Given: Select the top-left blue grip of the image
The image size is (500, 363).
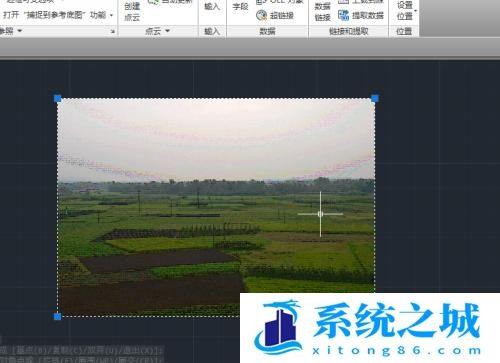Looking at the screenshot, I should 58,98.
